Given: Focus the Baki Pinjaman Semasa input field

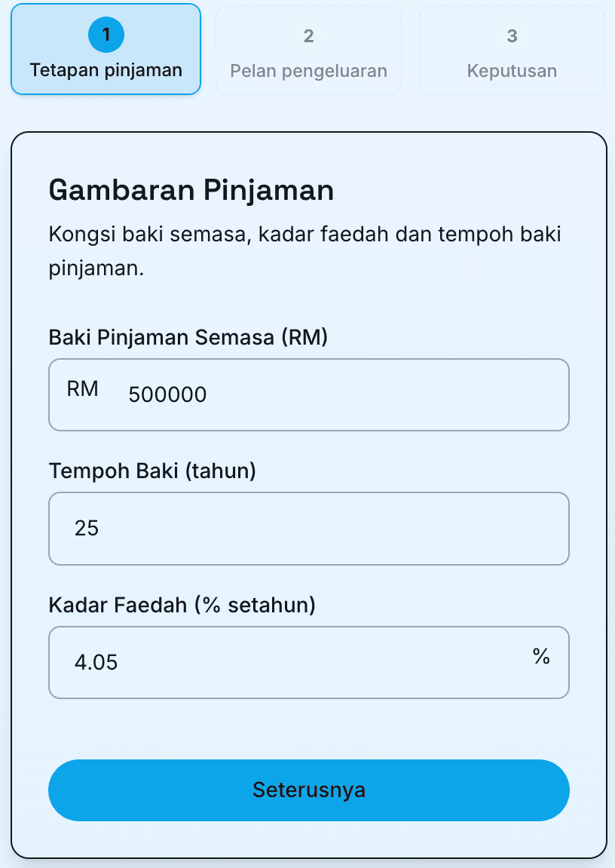Looking at the screenshot, I should pos(339,394).
